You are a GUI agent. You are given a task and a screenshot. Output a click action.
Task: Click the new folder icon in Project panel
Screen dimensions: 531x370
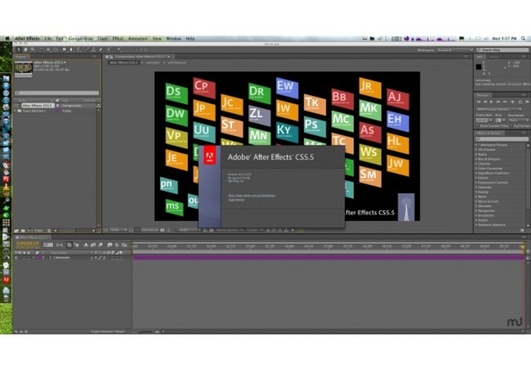22,231
